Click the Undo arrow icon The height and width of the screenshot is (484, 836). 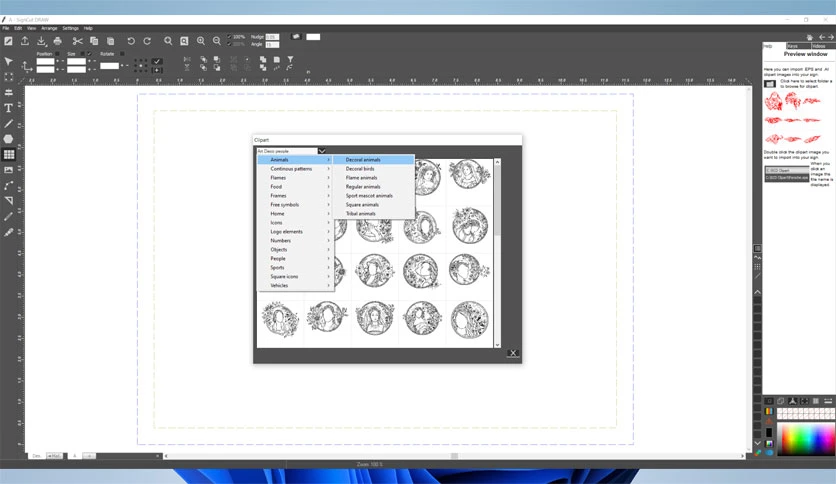pos(131,41)
